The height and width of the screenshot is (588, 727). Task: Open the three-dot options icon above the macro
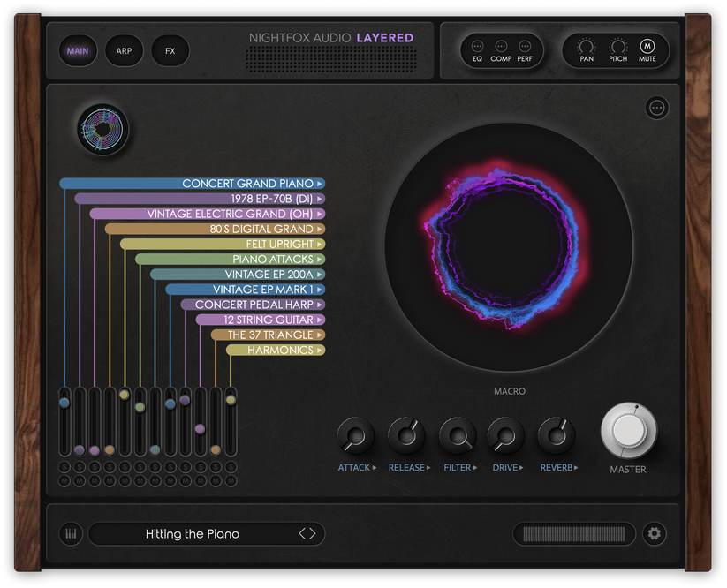tap(657, 108)
